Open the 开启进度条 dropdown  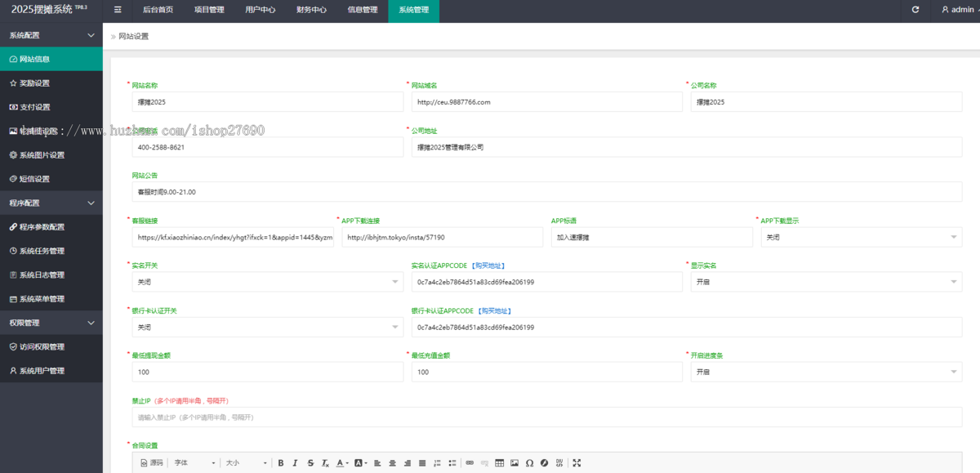(826, 372)
